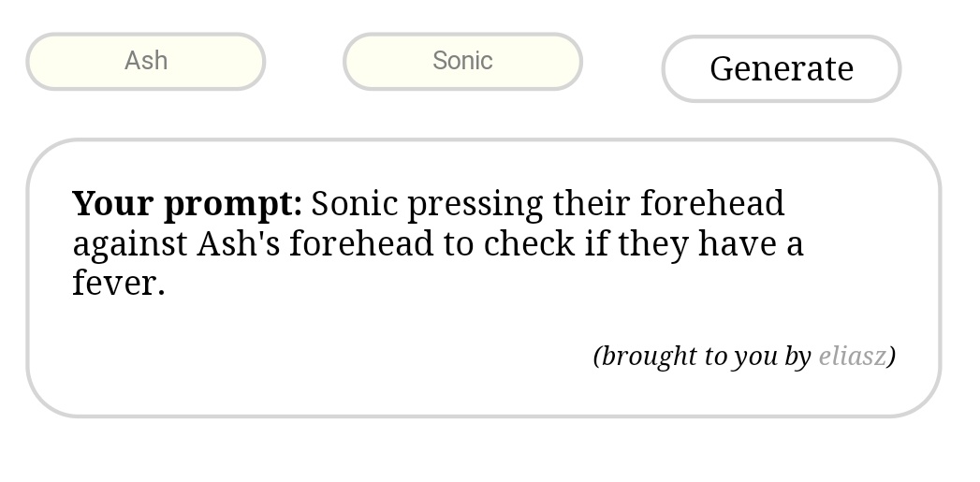Click the bold "Your prompt:" label
Viewport: 980px width, 482px height.
point(187,204)
